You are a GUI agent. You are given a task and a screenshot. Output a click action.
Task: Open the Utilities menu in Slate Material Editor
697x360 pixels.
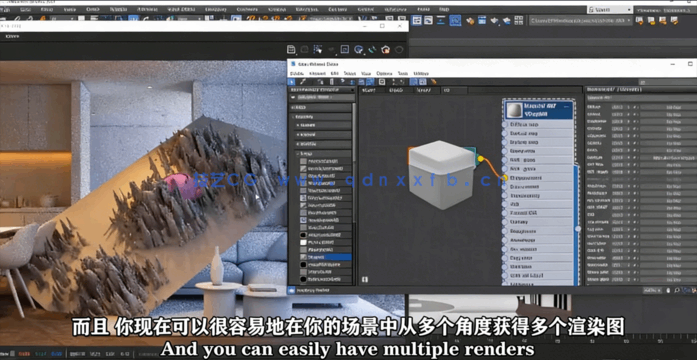pyautogui.click(x=421, y=73)
